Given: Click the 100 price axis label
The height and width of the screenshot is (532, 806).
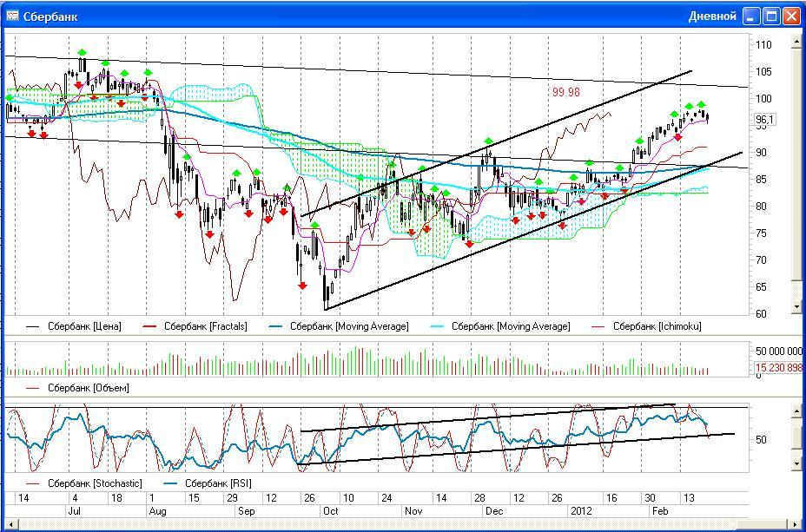Looking at the screenshot, I should click(x=763, y=99).
